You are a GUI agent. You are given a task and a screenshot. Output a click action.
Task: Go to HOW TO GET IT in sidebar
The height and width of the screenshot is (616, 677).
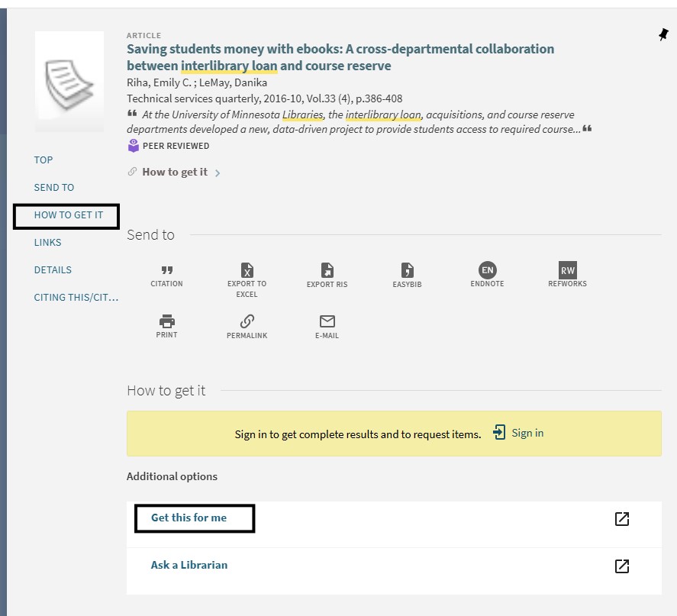pos(69,215)
